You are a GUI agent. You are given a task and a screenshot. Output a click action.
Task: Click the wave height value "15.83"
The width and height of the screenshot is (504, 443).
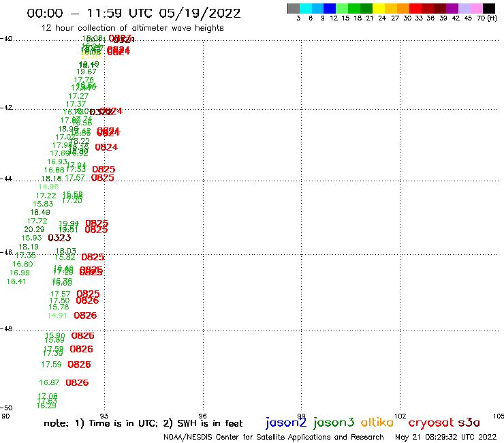[43, 204]
